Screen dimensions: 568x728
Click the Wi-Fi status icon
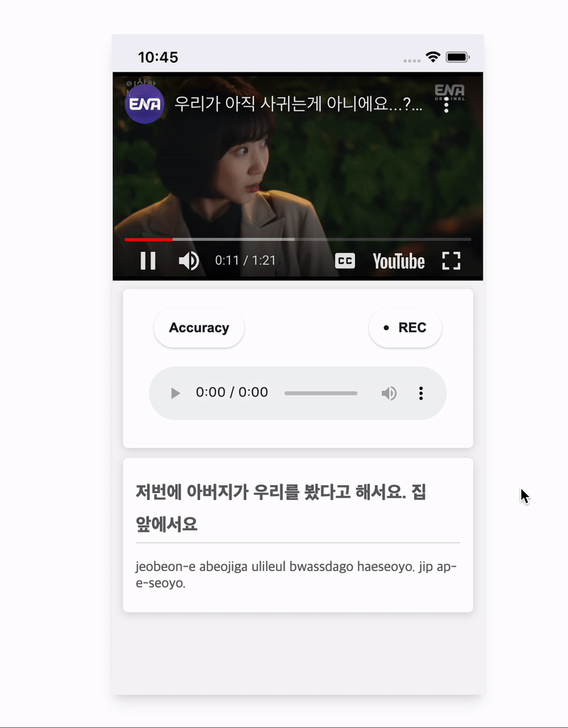click(x=433, y=57)
